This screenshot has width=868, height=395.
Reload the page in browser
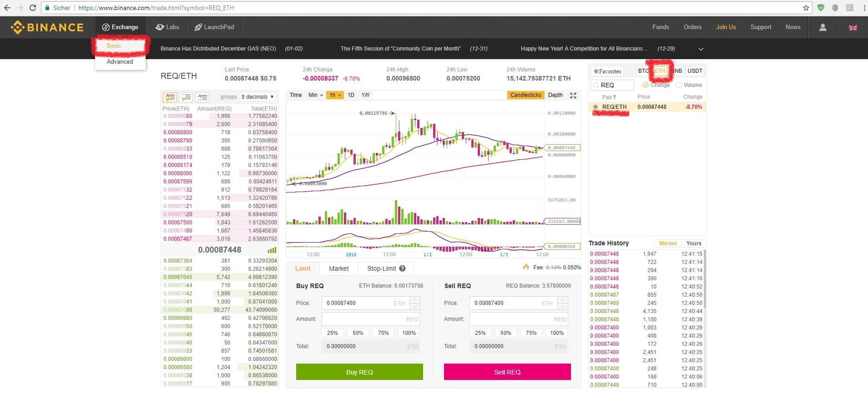[x=33, y=8]
